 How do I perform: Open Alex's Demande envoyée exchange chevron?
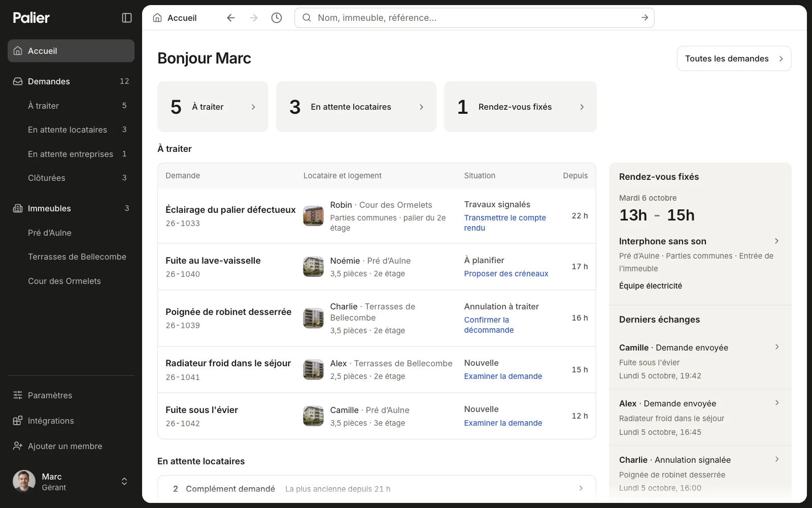pos(777,403)
